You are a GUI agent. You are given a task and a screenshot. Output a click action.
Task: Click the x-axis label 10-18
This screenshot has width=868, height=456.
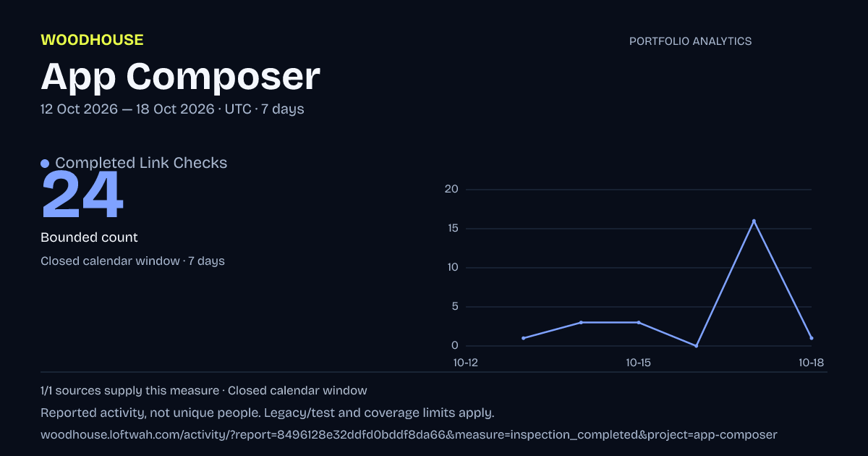pyautogui.click(x=812, y=363)
